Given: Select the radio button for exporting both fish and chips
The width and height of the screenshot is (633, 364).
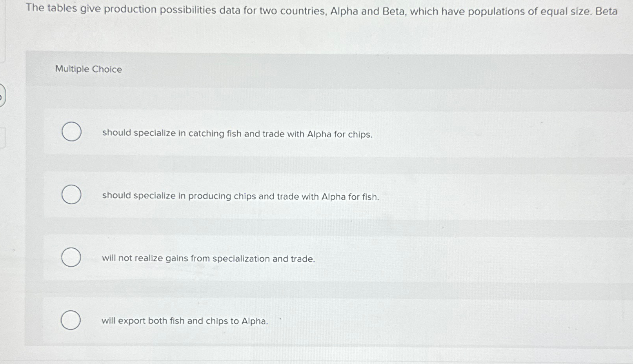Looking at the screenshot, I should coord(71,319).
